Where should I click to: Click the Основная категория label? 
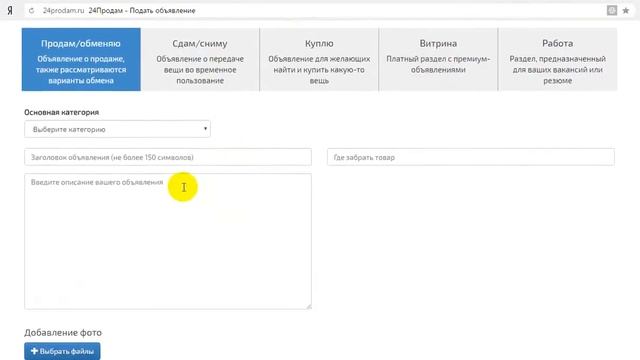(x=62, y=112)
